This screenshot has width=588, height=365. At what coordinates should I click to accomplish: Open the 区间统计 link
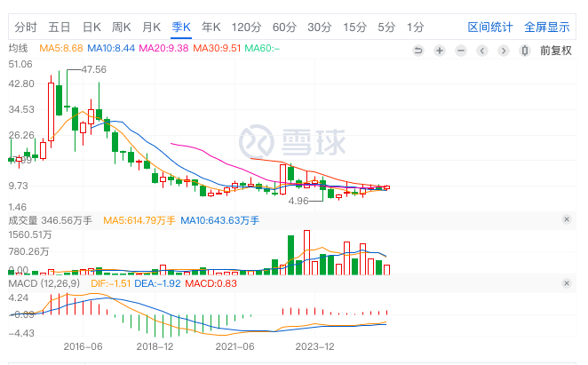pos(489,27)
